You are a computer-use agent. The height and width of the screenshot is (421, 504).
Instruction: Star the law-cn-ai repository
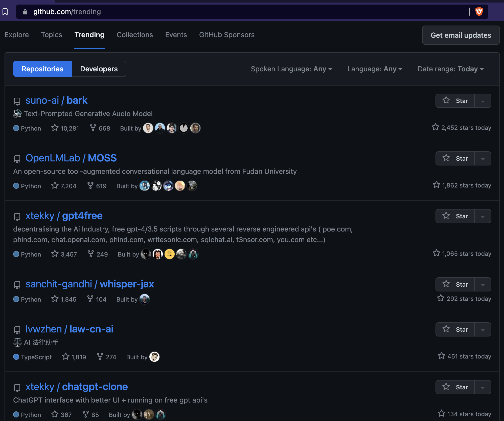[455, 329]
